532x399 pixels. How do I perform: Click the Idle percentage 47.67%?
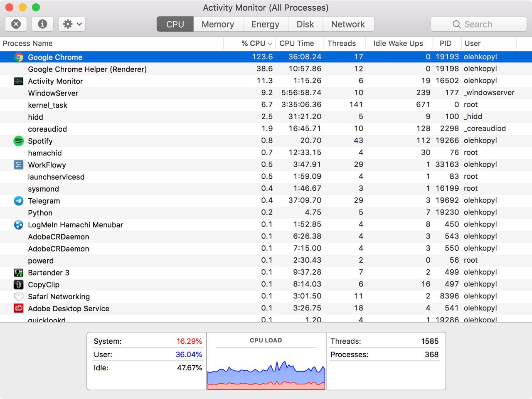click(x=190, y=368)
